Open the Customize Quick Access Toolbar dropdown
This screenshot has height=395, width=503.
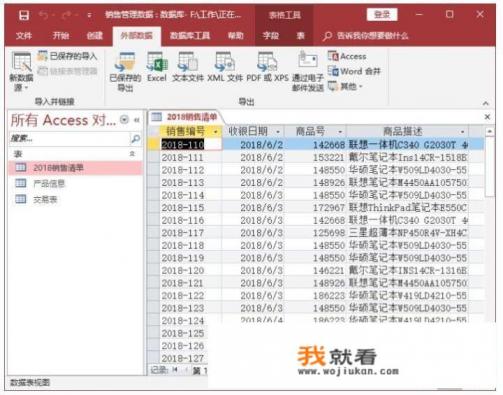89,15
